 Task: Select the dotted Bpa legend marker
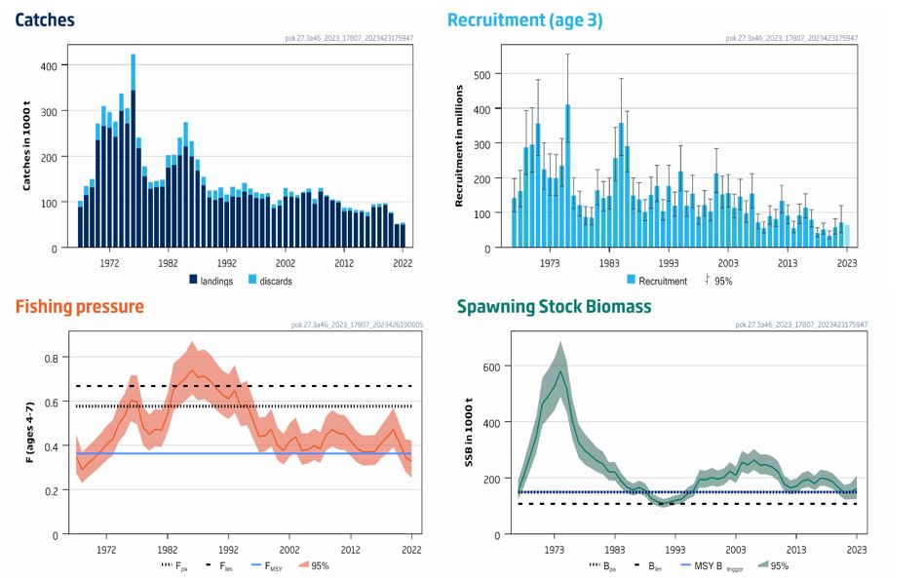(x=596, y=565)
